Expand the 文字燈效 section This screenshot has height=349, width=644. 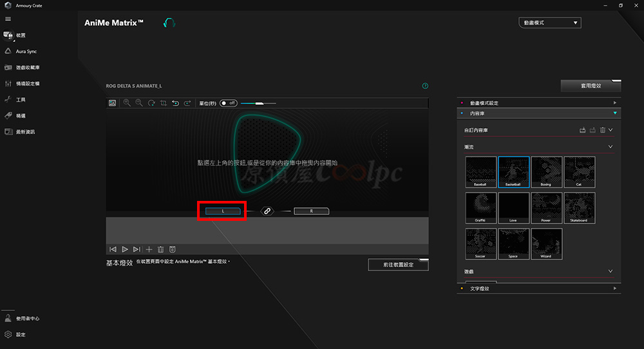(x=538, y=288)
